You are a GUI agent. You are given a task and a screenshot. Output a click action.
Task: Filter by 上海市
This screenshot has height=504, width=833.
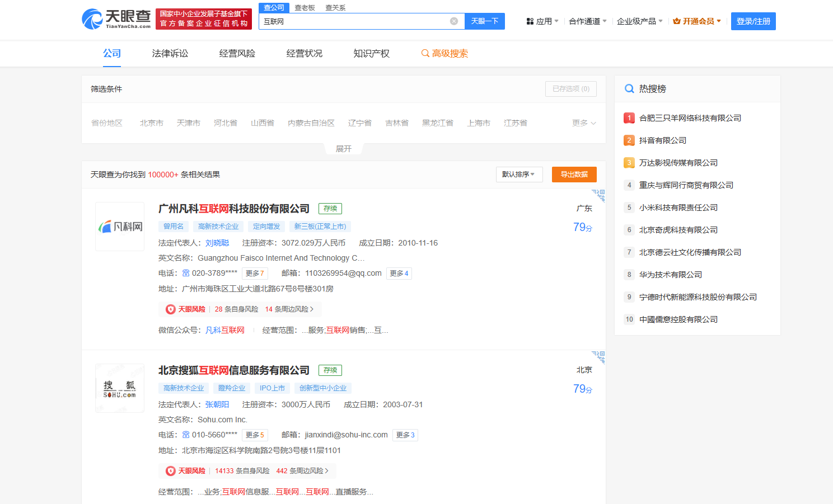tap(479, 123)
